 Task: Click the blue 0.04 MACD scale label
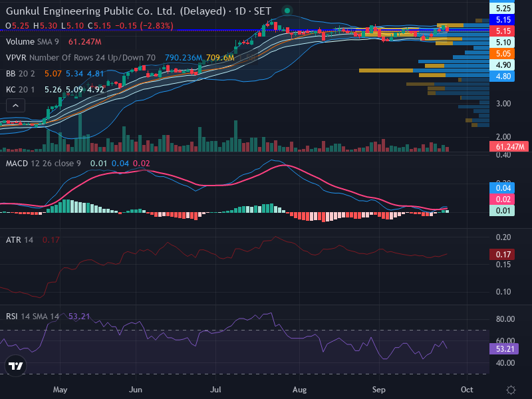click(502, 188)
